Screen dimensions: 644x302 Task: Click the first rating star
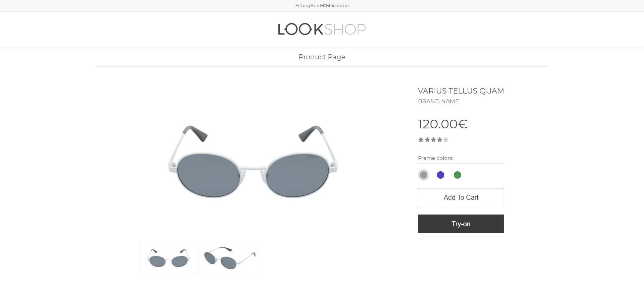(421, 140)
